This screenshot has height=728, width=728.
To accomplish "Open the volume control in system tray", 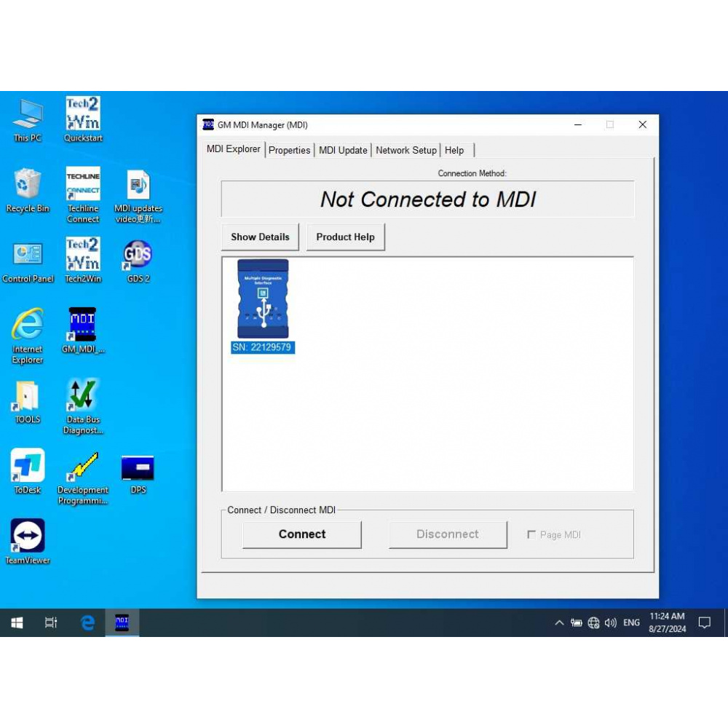I will click(x=610, y=622).
